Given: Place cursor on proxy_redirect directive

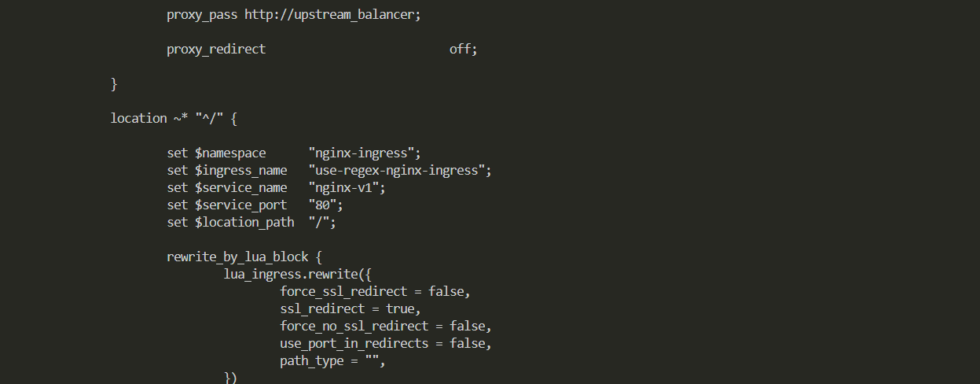Looking at the screenshot, I should [x=216, y=50].
